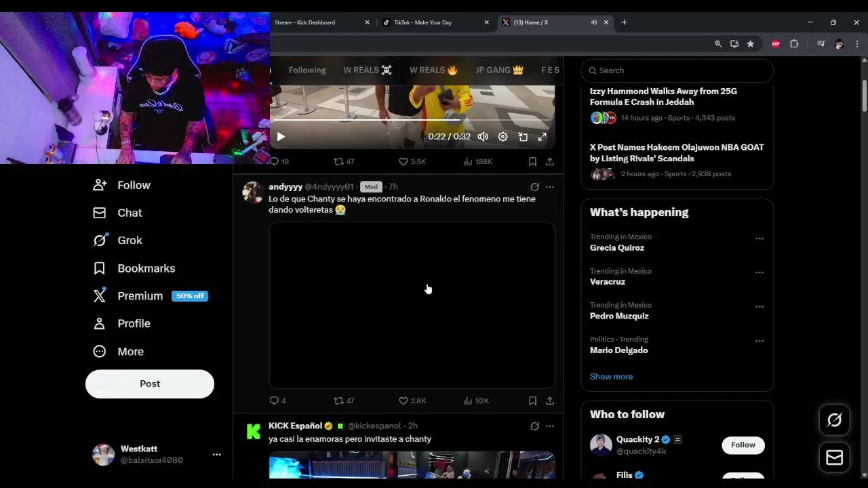The width and height of the screenshot is (868, 488).
Task: Open options for Grecia Quiroz trend
Action: (759, 239)
